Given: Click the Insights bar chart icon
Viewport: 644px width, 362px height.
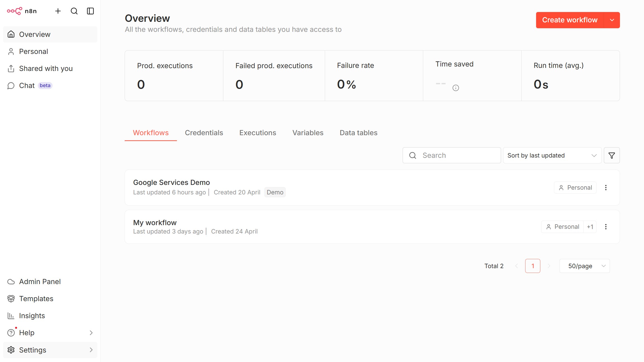Looking at the screenshot, I should pos(11,316).
